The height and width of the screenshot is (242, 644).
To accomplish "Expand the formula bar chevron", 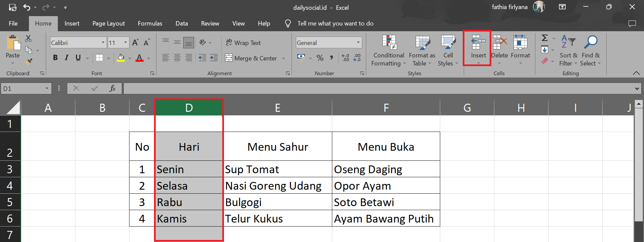I will coord(637,89).
